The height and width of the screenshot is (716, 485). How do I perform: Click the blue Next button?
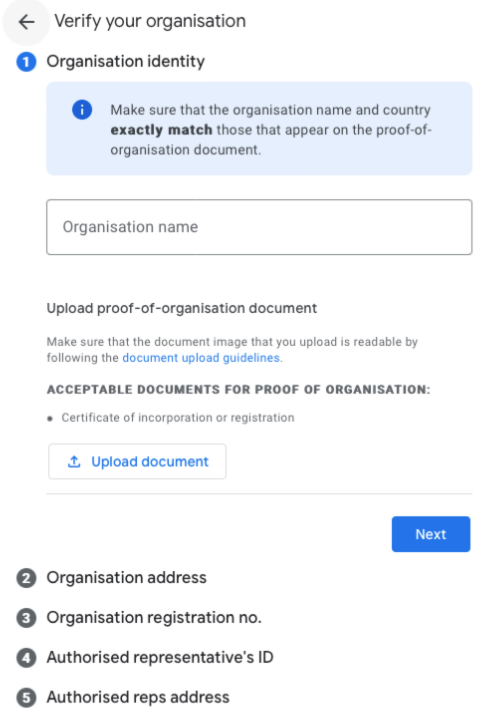click(431, 534)
